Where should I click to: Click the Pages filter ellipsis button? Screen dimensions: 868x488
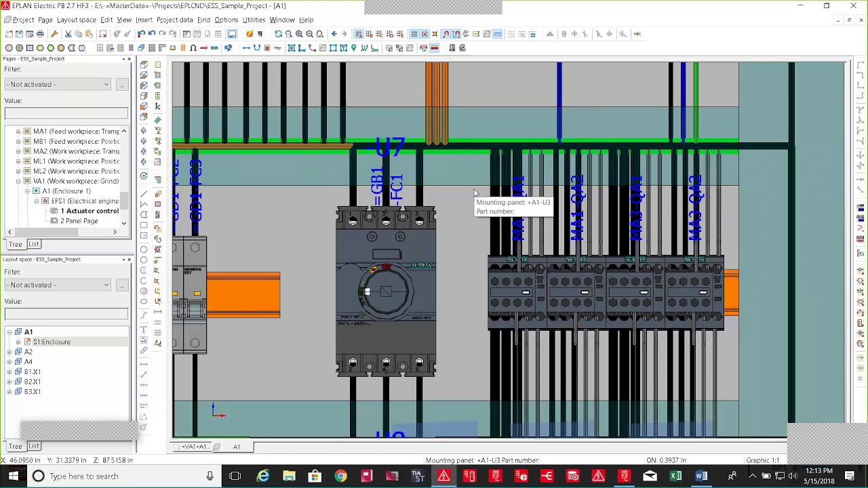121,84
